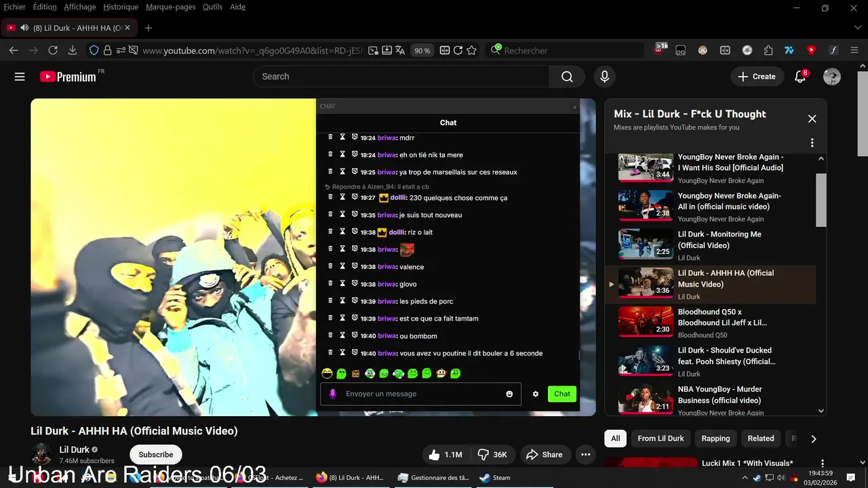Open the Historique menu
868x488 pixels.
(x=121, y=7)
